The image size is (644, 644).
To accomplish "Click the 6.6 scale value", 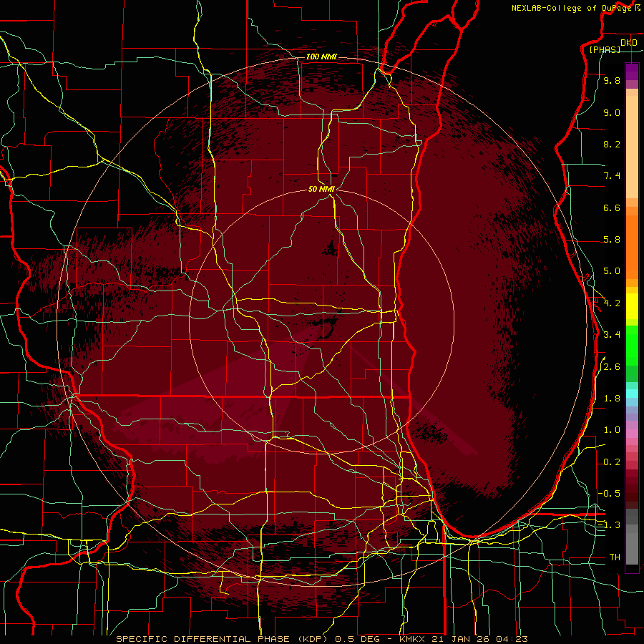I will 612,208.
